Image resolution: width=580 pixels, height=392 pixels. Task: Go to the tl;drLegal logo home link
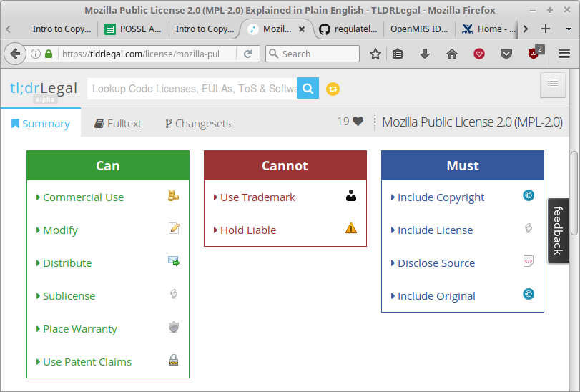coord(44,89)
